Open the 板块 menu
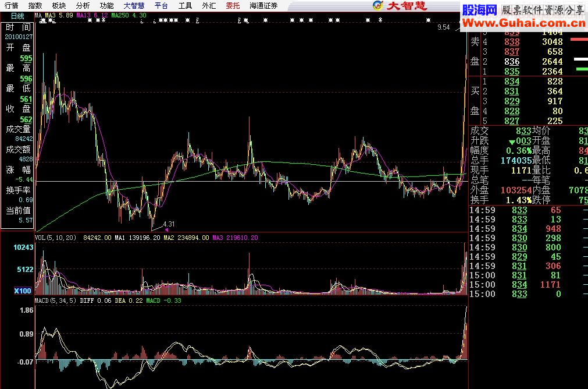Viewport: 588px width, 389px height. (x=59, y=5)
